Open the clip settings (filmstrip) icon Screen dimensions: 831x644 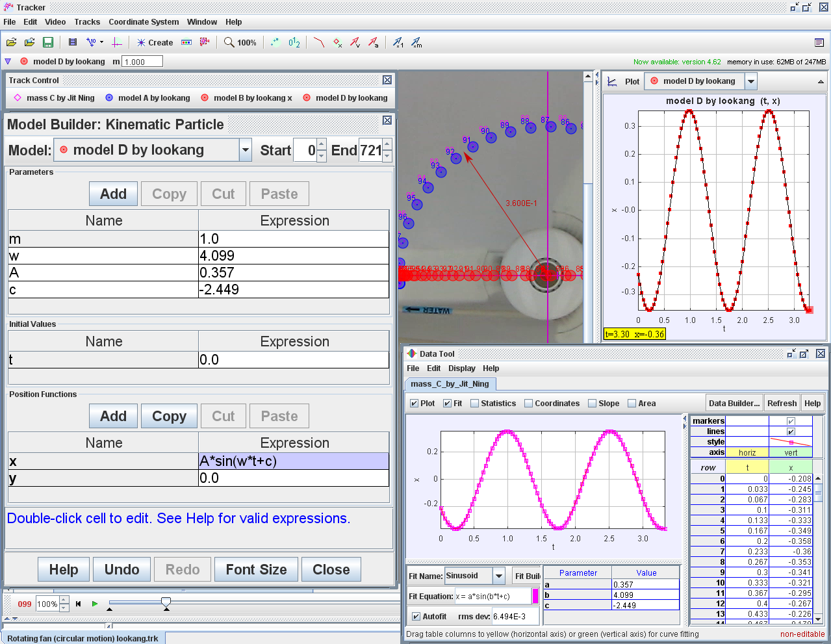coord(73,42)
